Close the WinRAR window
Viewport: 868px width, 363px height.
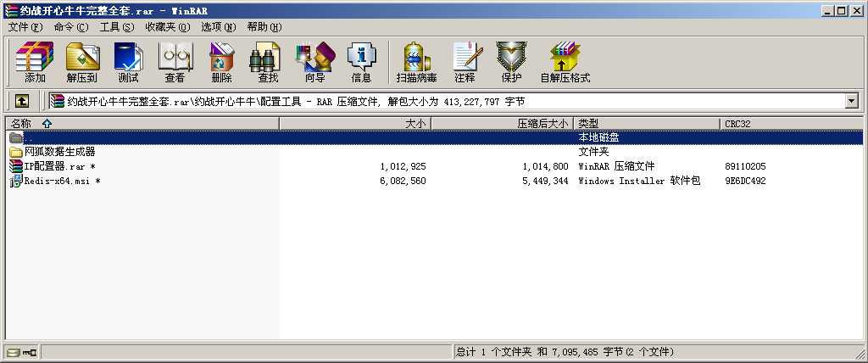[x=856, y=10]
